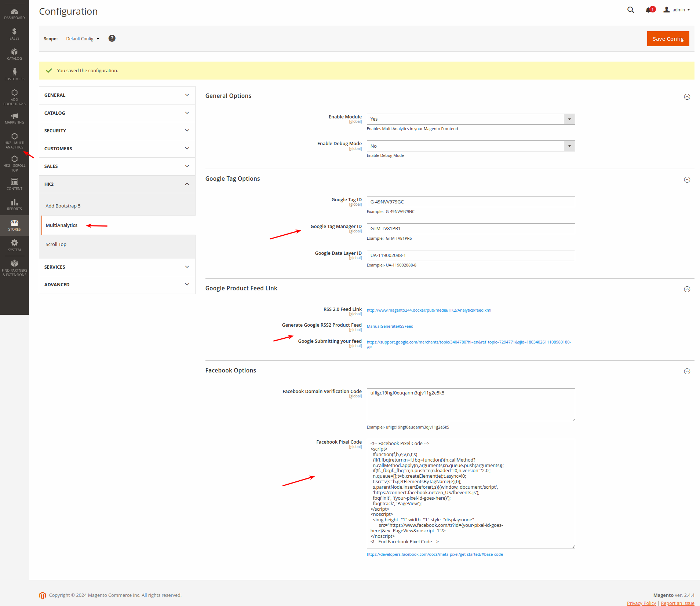Click the Save Config button
This screenshot has width=700, height=606.
tap(668, 39)
